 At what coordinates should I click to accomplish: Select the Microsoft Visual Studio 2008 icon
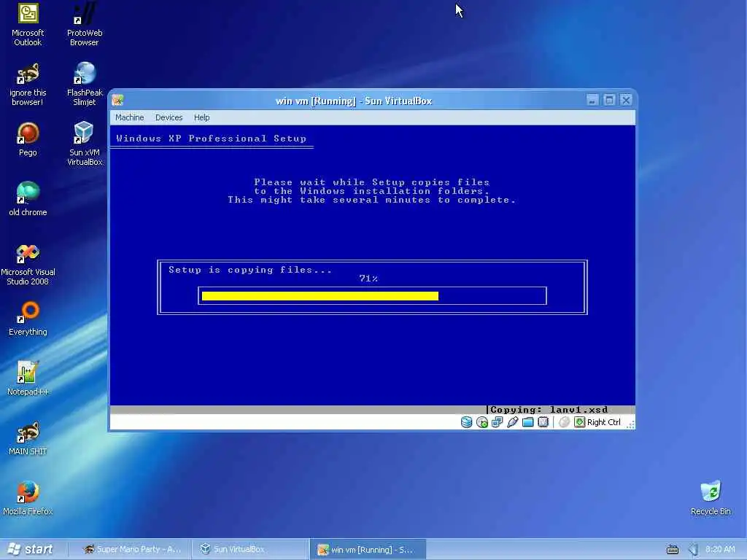click(x=28, y=265)
